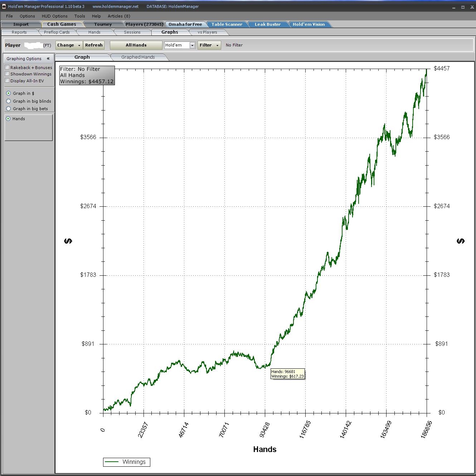The width and height of the screenshot is (476, 476).
Task: Choose Graph in big bets option
Action: tap(9, 109)
